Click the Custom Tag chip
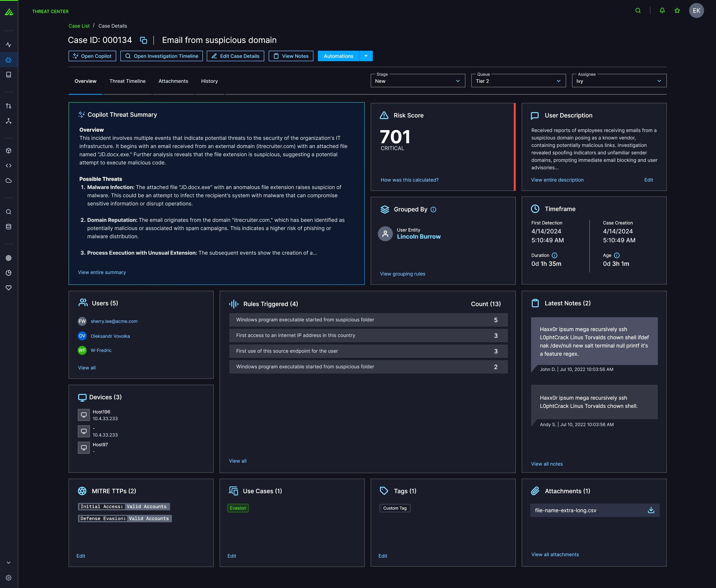Image resolution: width=716 pixels, height=588 pixels. point(395,508)
